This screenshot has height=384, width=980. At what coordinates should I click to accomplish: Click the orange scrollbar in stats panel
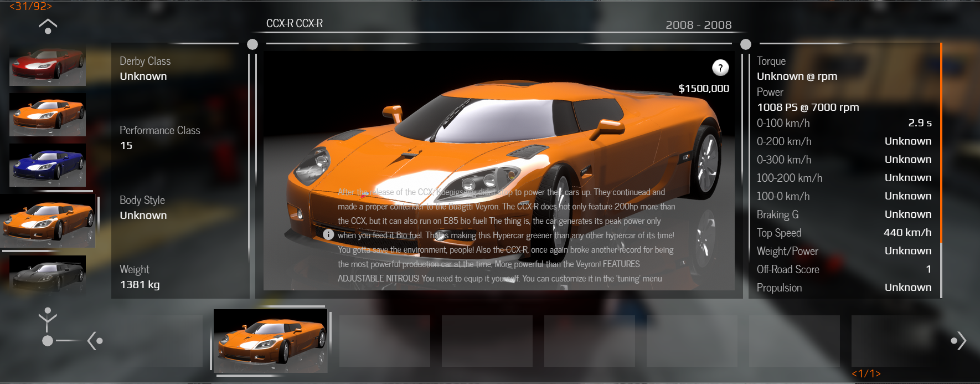pos(941,143)
